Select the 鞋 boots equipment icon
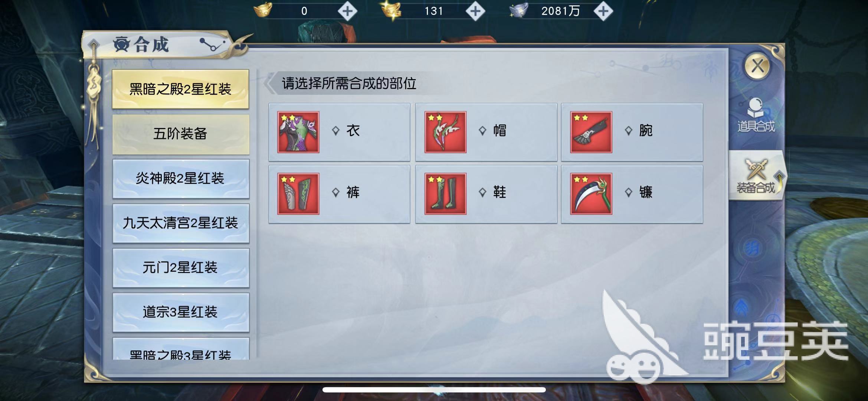This screenshot has width=868, height=401. [445, 193]
